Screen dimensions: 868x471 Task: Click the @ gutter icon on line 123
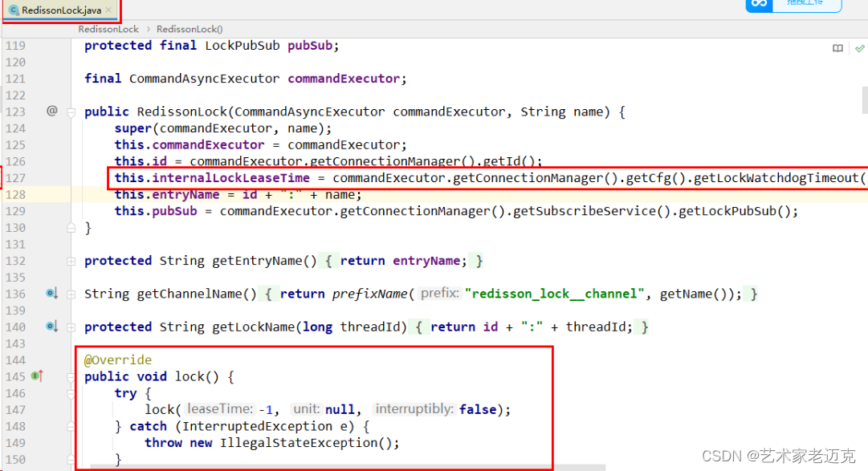[x=51, y=111]
